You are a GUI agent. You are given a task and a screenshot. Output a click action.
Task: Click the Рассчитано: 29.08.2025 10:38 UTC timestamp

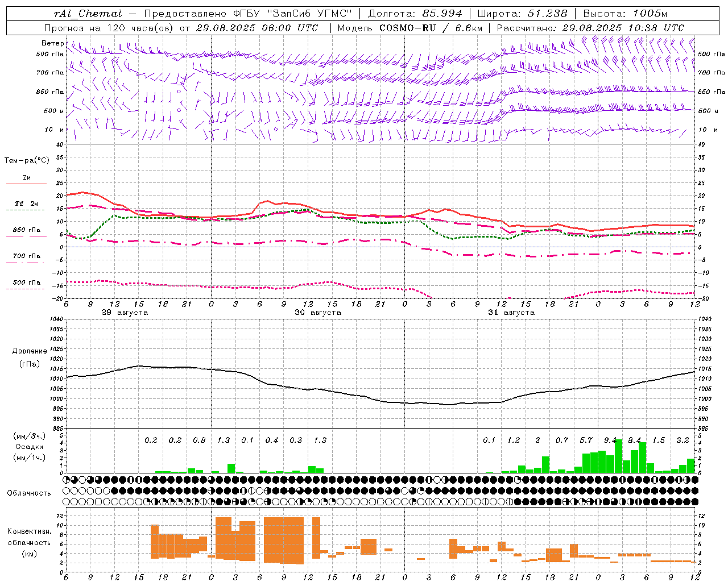point(590,28)
